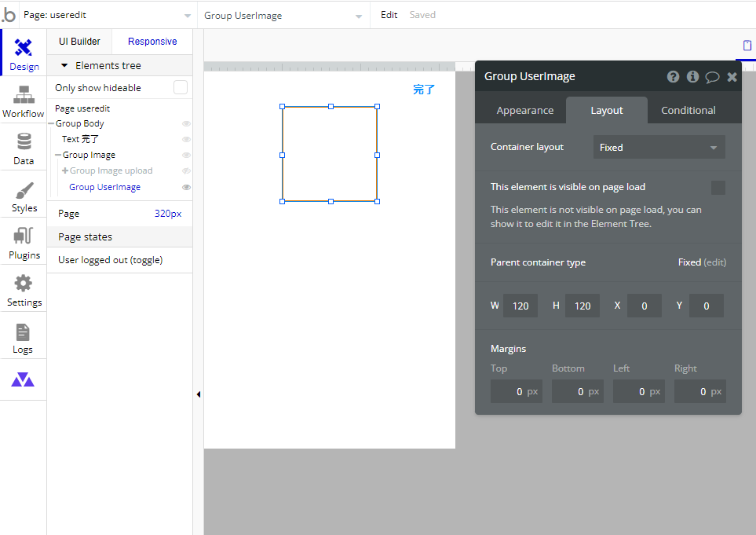This screenshot has width=756, height=535.
Task: Switch to the Responsive tab
Action: pyautogui.click(x=152, y=42)
